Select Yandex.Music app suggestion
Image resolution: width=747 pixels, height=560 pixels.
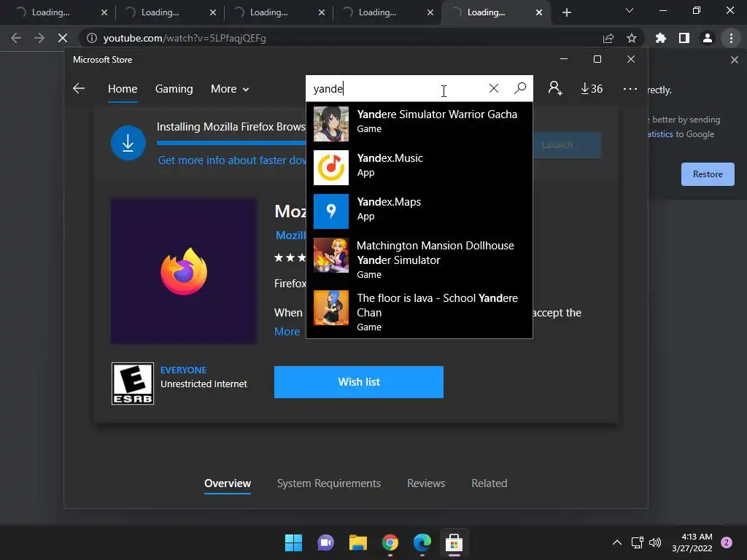(419, 167)
